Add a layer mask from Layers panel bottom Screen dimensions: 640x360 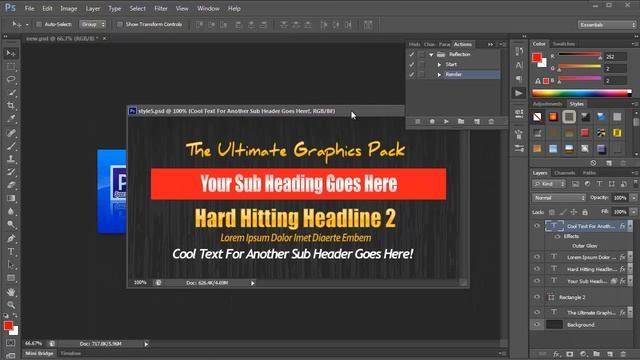coord(570,354)
